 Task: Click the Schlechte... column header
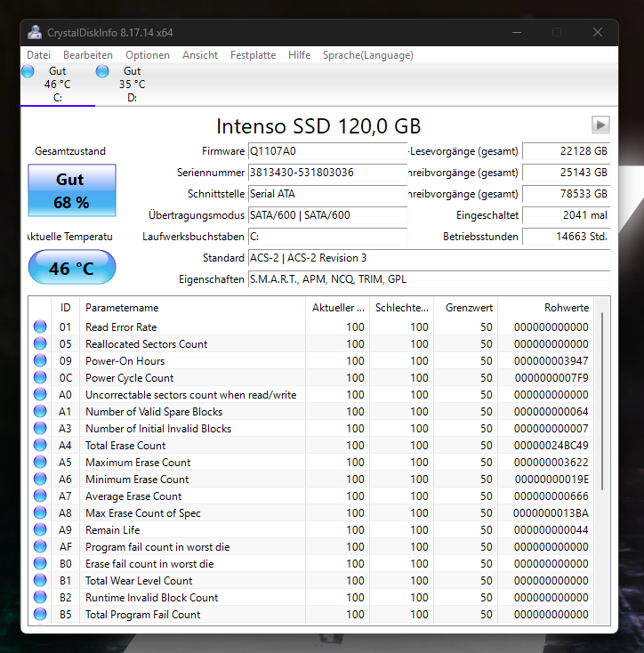402,308
